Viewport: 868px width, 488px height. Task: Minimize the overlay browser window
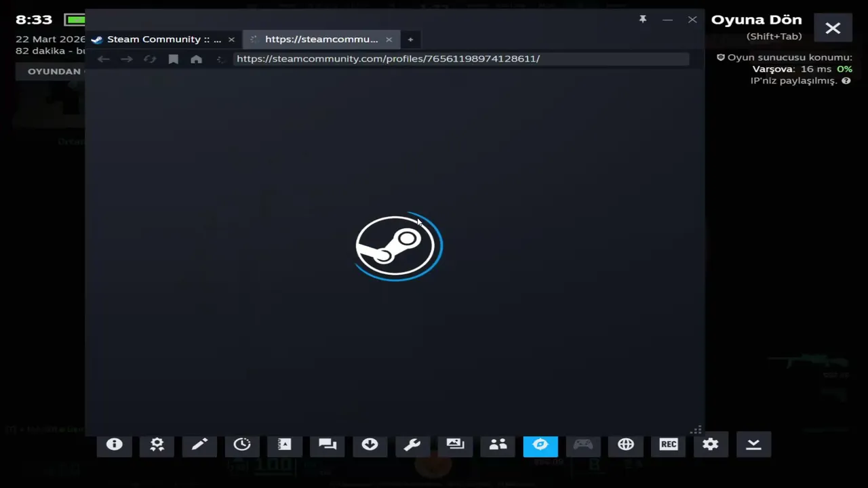pos(667,20)
